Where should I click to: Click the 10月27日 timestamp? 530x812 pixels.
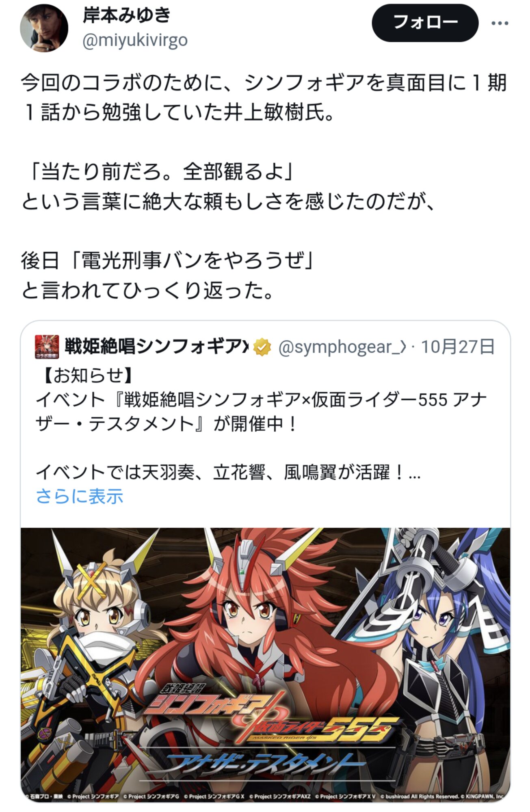click(458, 347)
